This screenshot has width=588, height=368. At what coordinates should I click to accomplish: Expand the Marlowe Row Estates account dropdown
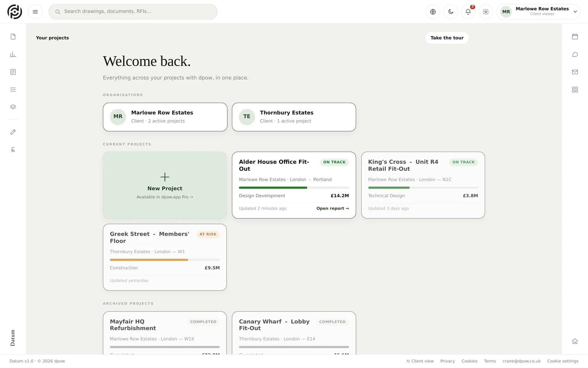(538, 12)
